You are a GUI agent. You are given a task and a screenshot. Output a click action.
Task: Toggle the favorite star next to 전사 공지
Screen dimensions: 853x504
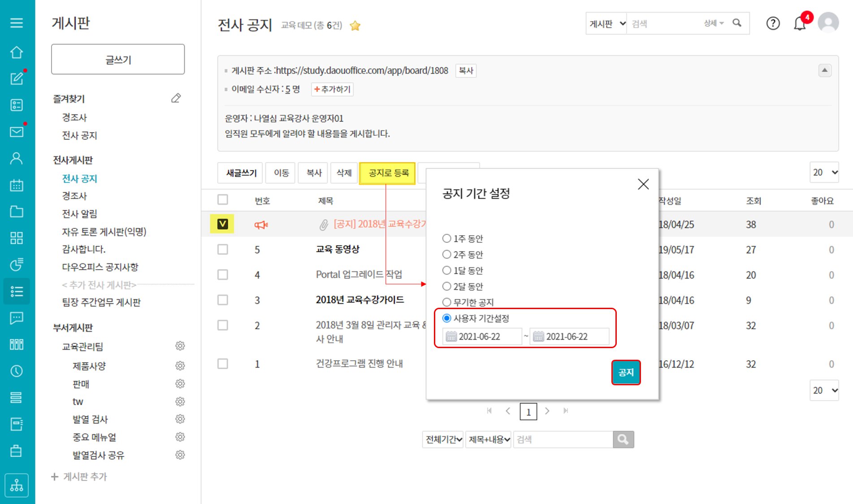pyautogui.click(x=355, y=26)
